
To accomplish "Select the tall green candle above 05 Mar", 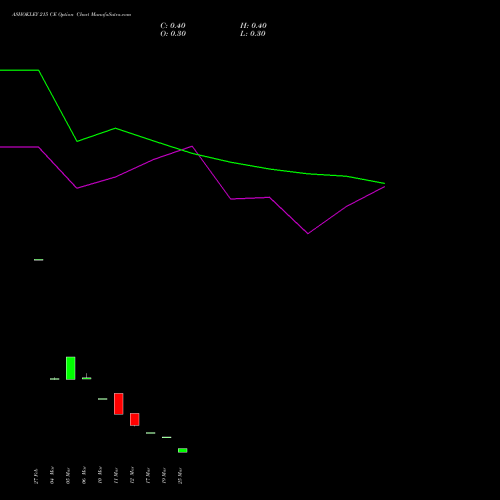I will 71,368.
